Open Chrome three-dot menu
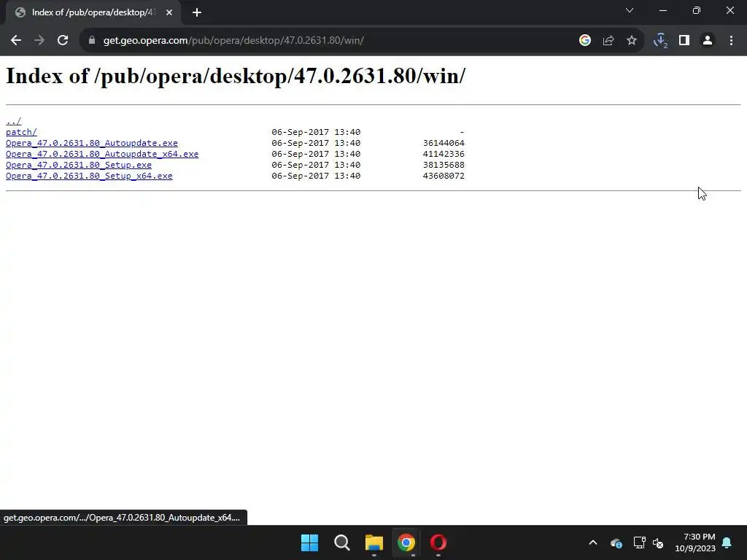The height and width of the screenshot is (560, 747). pyautogui.click(x=731, y=41)
